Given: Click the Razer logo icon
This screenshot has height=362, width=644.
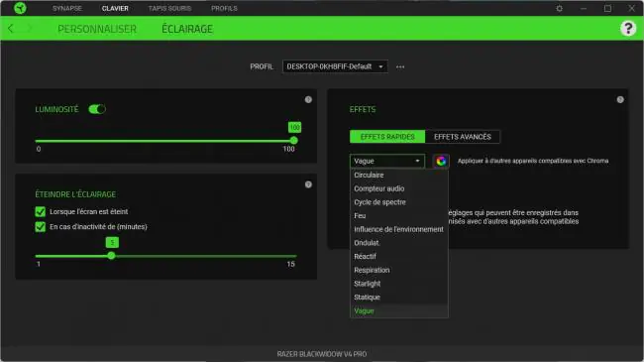Looking at the screenshot, I should pyautogui.click(x=20, y=8).
